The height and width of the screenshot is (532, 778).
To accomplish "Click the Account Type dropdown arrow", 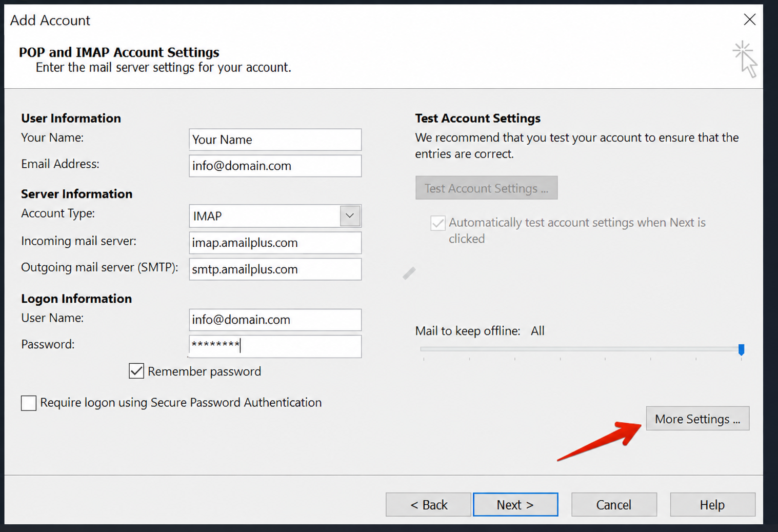I will click(350, 216).
